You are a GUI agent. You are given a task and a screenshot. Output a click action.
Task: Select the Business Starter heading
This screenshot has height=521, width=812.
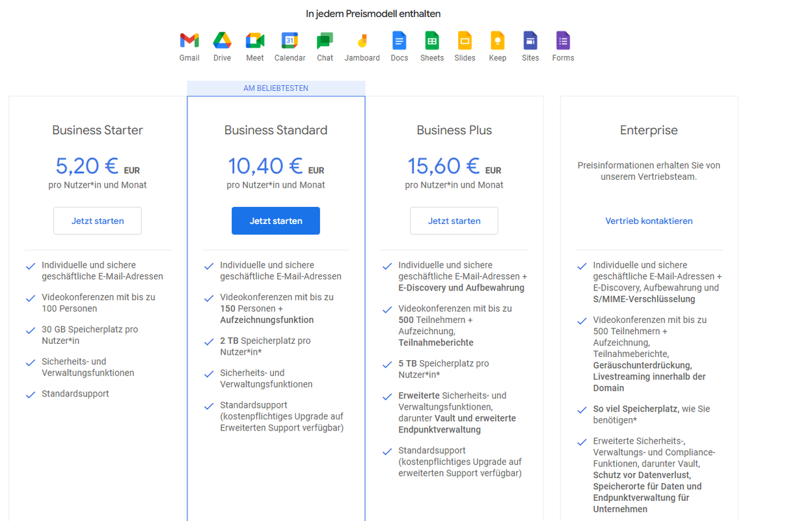98,130
